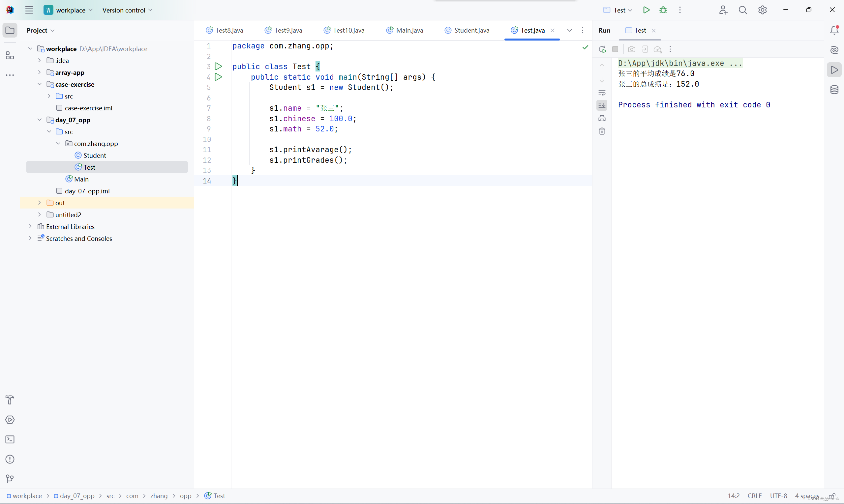This screenshot has width=844, height=504.
Task: Start debugging with the bug icon
Action: (663, 10)
